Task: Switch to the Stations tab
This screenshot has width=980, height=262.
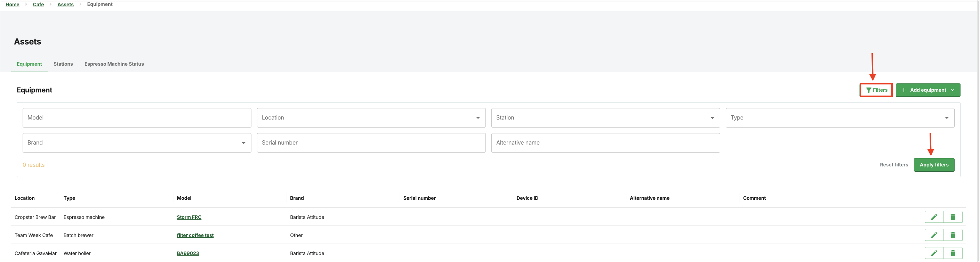Action: click(x=63, y=64)
